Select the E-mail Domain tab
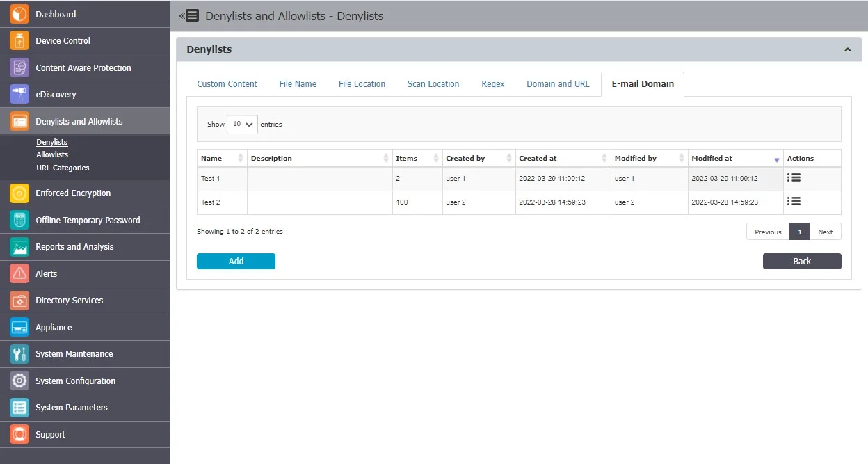This screenshot has height=464, width=868. click(x=643, y=83)
